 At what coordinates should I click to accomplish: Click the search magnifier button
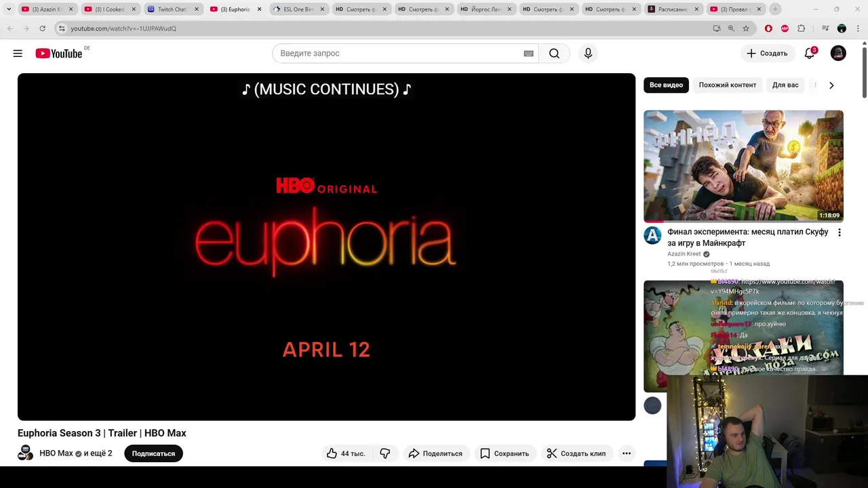coord(554,54)
